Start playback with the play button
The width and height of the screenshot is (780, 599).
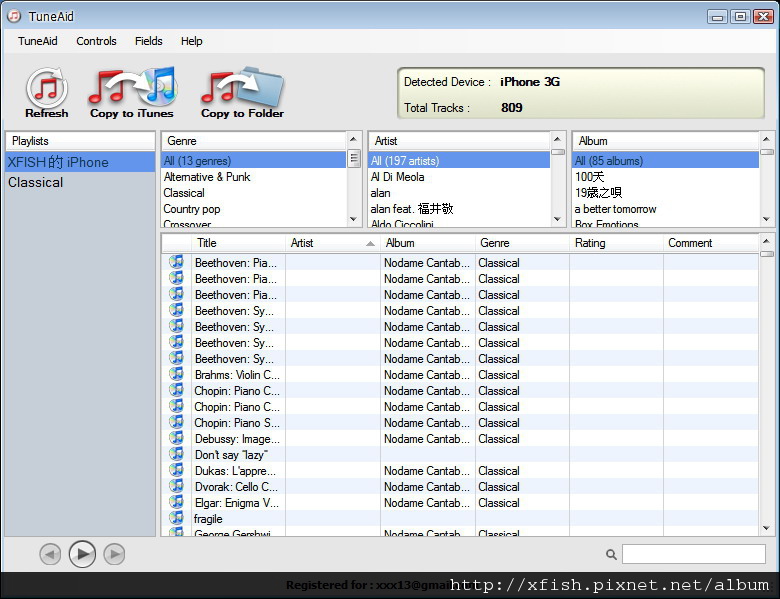click(x=83, y=554)
